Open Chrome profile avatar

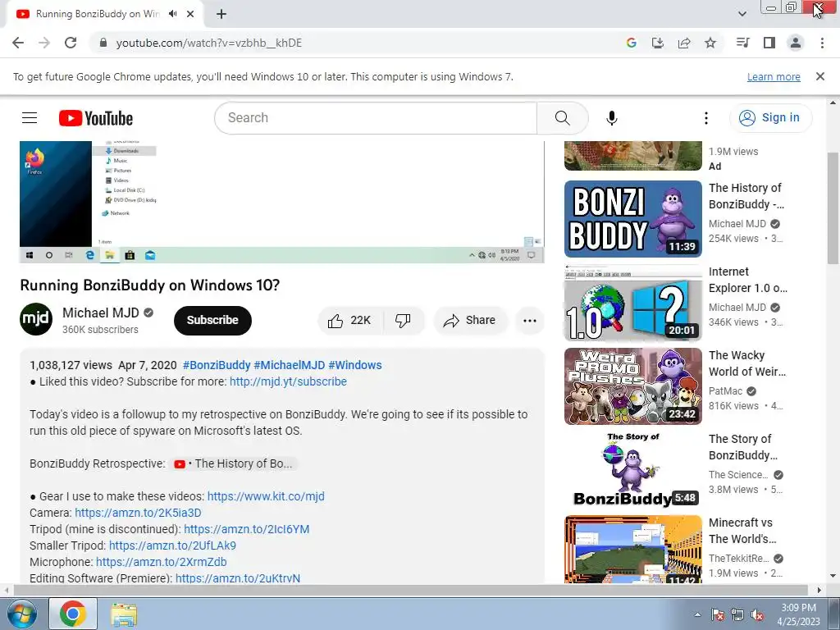(x=796, y=43)
